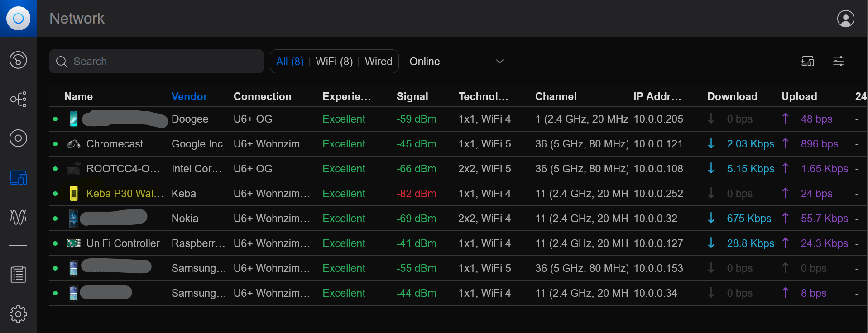
Task: Click IP address 10.0.0.127
Action: pos(658,243)
